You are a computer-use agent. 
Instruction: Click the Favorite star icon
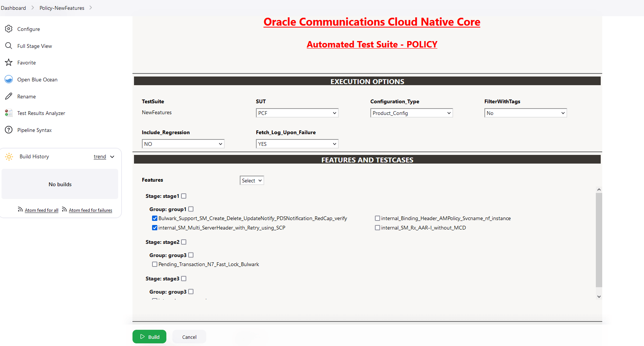[9, 63]
